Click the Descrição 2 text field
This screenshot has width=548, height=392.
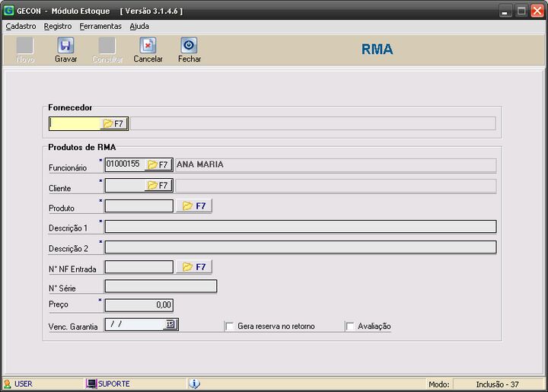tap(301, 247)
